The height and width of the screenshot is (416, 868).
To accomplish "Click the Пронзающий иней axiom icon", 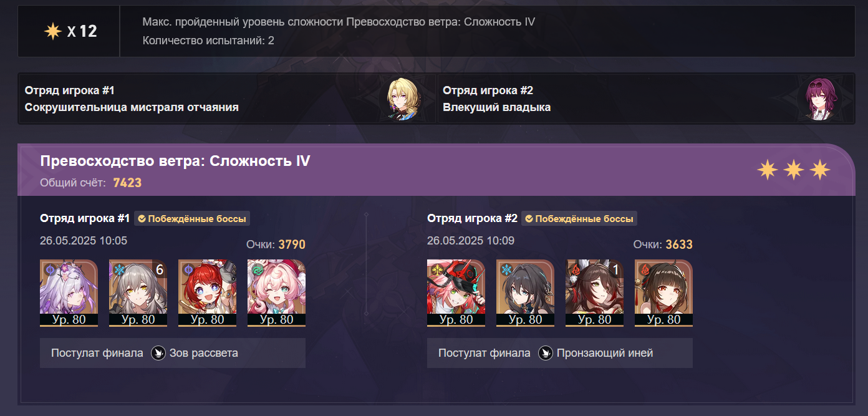I will pos(546,353).
